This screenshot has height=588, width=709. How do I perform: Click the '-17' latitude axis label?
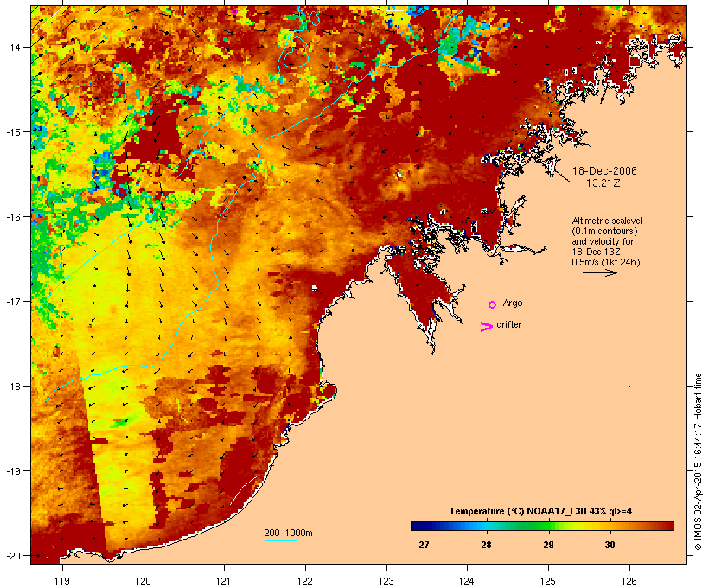coord(13,301)
